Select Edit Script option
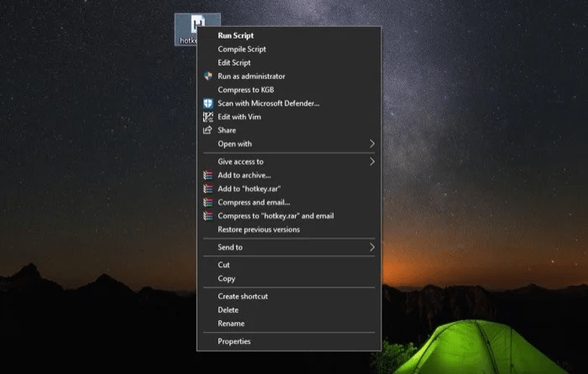This screenshot has width=588, height=374. (234, 63)
